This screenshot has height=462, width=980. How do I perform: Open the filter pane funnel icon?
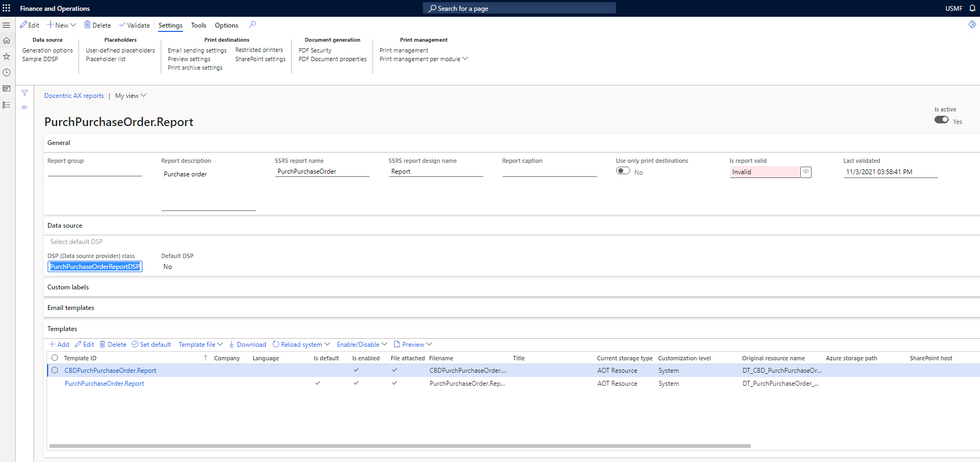(x=25, y=93)
